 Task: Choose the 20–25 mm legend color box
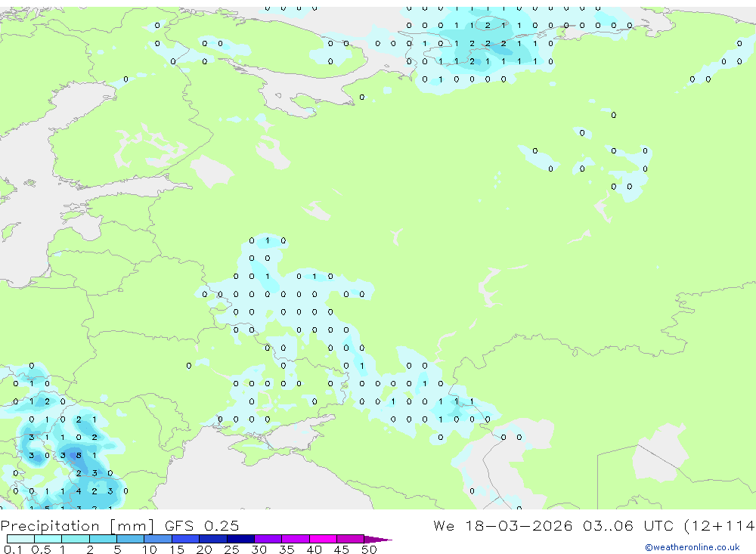coord(213,539)
